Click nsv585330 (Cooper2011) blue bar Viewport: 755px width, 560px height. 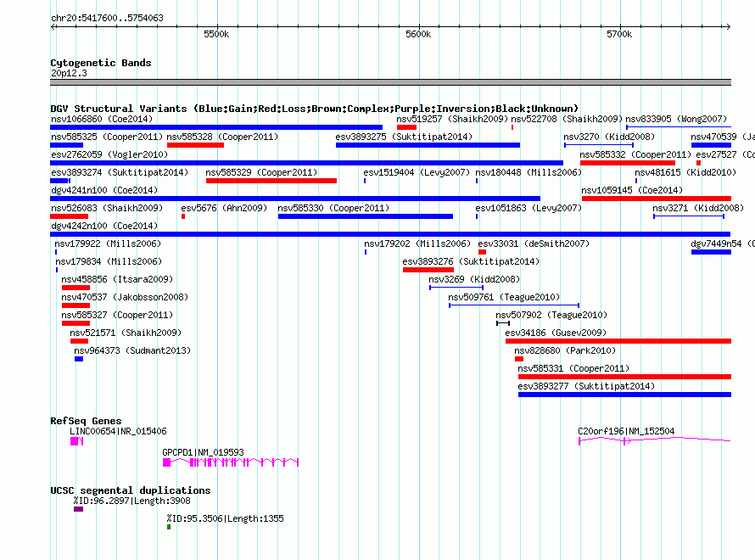[x=366, y=216]
